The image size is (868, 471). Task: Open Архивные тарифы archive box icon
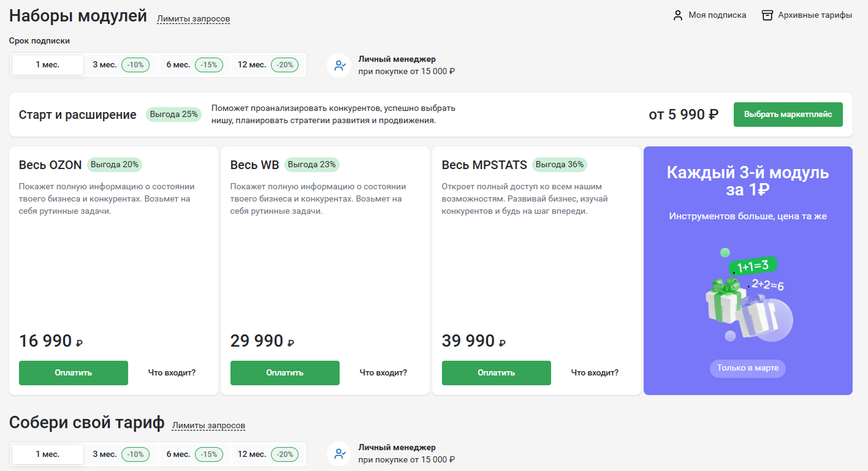(767, 15)
